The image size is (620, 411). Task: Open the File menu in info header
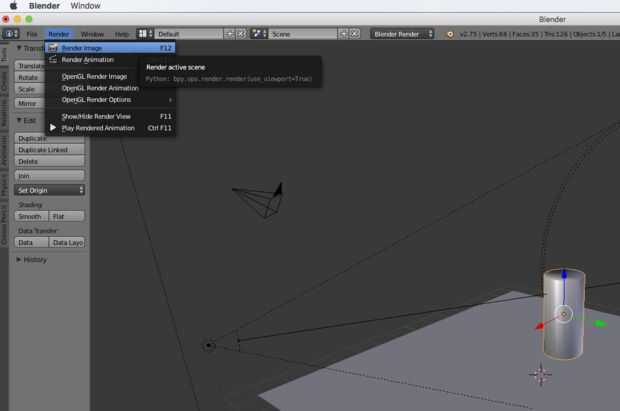click(x=32, y=34)
